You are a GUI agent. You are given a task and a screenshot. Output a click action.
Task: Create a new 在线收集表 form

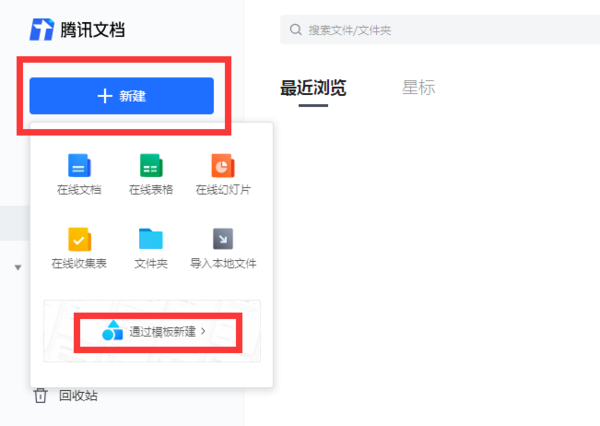79,248
